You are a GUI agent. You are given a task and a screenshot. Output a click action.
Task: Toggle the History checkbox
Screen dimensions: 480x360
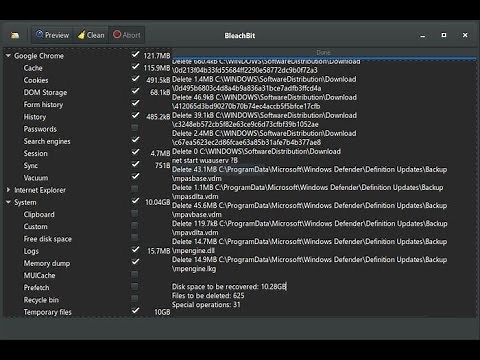[135, 115]
